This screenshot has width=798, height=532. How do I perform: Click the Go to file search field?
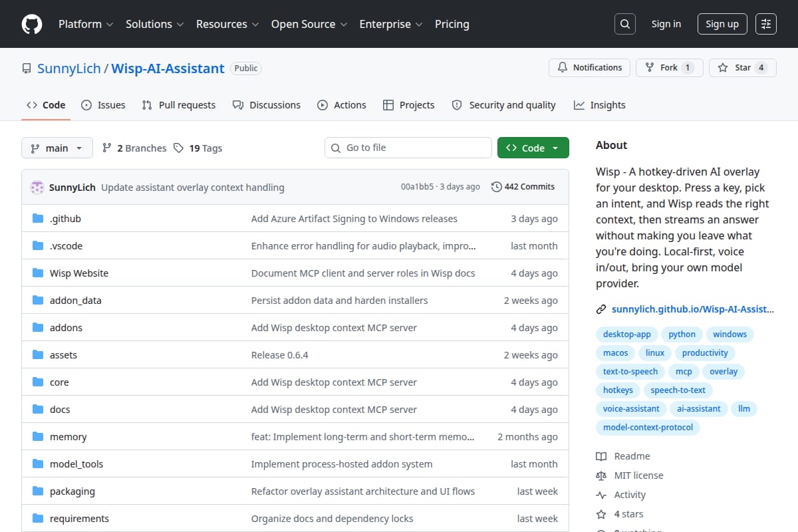[x=408, y=148]
